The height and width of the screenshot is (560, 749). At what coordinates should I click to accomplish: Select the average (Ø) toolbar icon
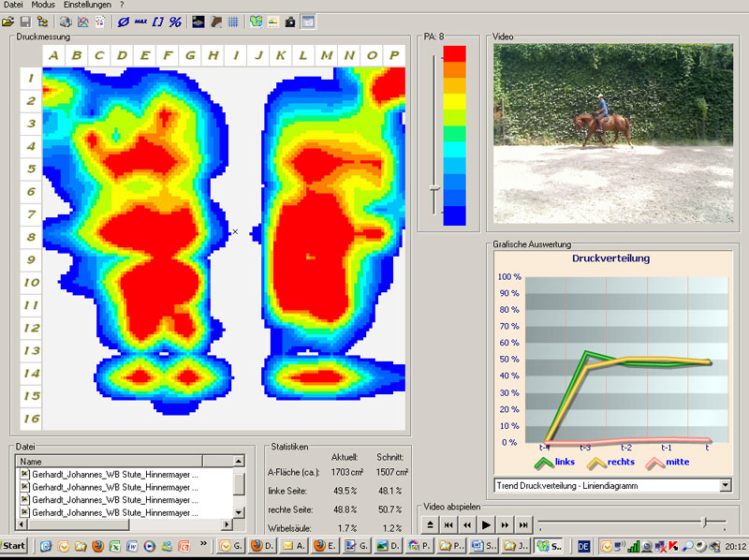[125, 21]
